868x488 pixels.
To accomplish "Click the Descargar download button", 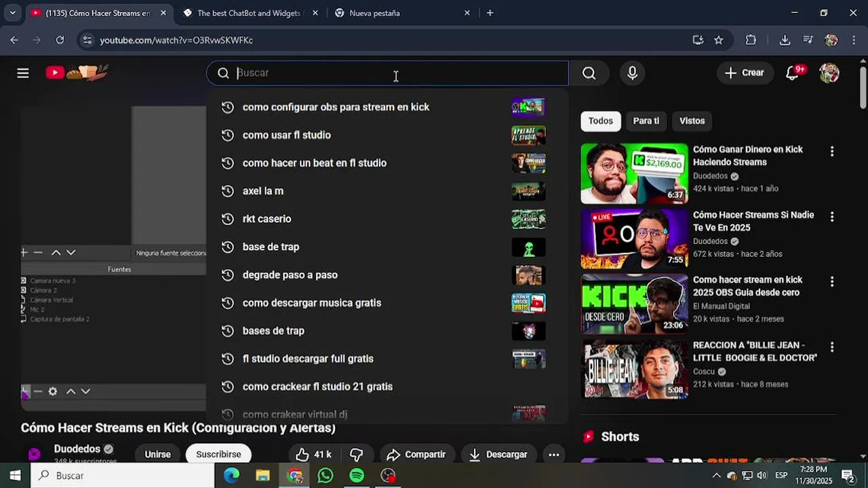I will pos(498,454).
